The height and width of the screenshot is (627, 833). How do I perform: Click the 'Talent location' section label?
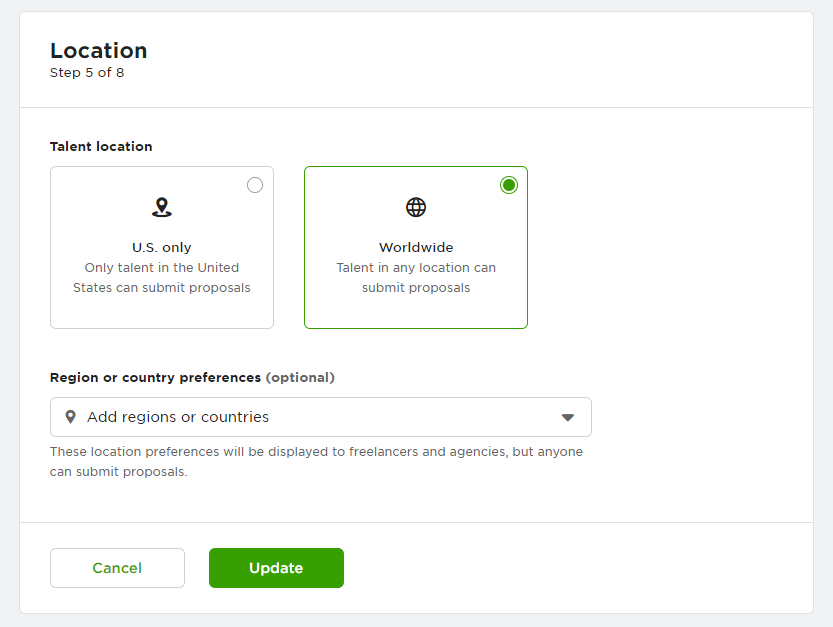coord(101,146)
